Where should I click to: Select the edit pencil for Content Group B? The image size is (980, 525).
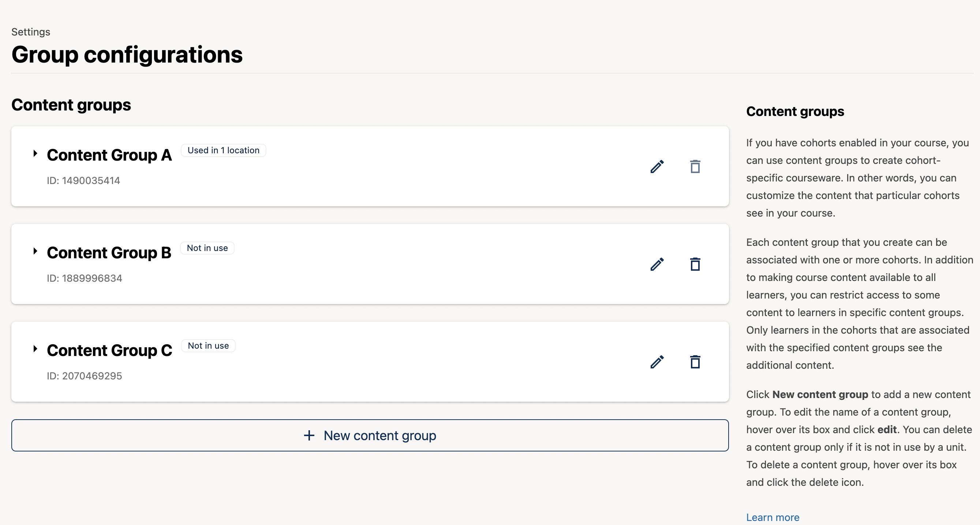point(657,264)
